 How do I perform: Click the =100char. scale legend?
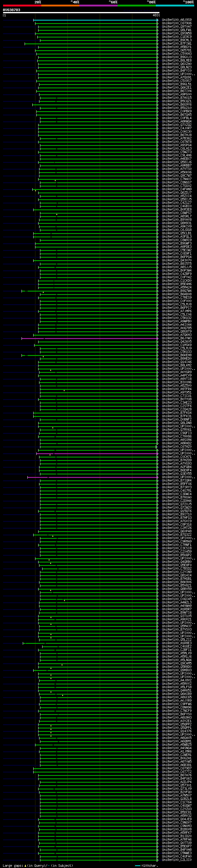pos(147,866)
